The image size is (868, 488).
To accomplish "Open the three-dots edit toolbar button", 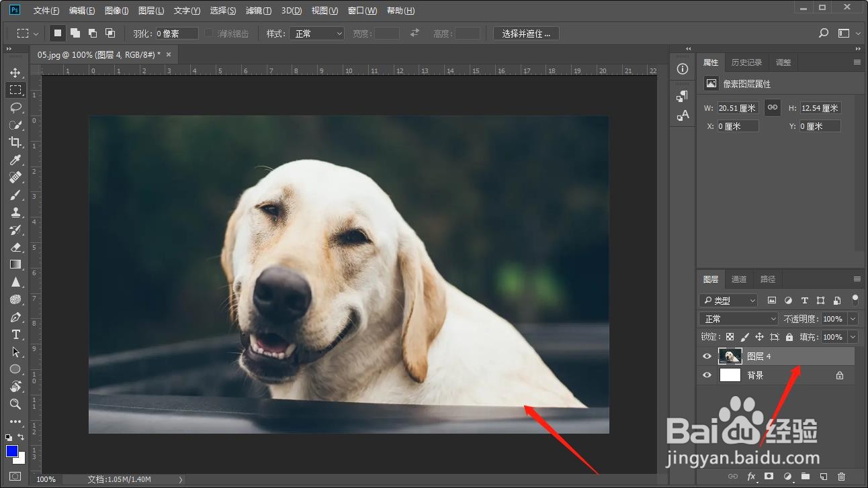I will coord(15,422).
